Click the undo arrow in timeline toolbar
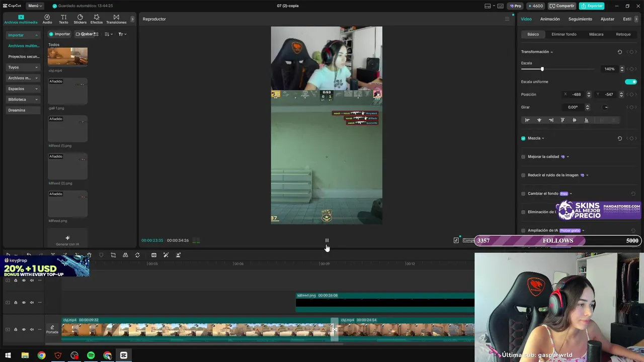644x362 pixels. [x=29, y=255]
